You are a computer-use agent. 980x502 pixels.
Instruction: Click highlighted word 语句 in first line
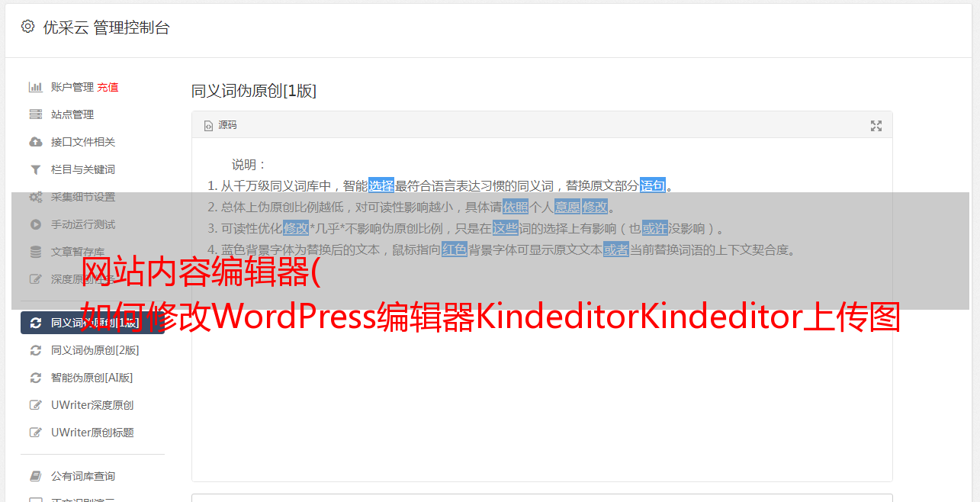click(x=653, y=185)
